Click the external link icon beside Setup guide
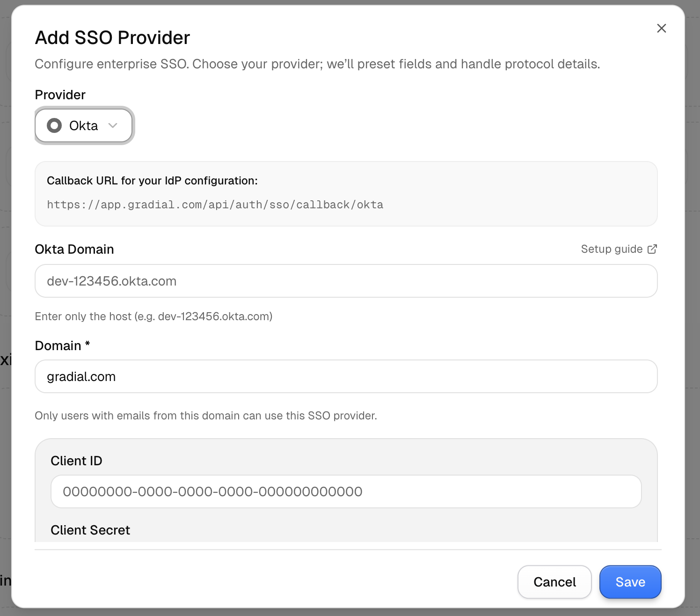Viewport: 700px width, 616px height. (652, 249)
